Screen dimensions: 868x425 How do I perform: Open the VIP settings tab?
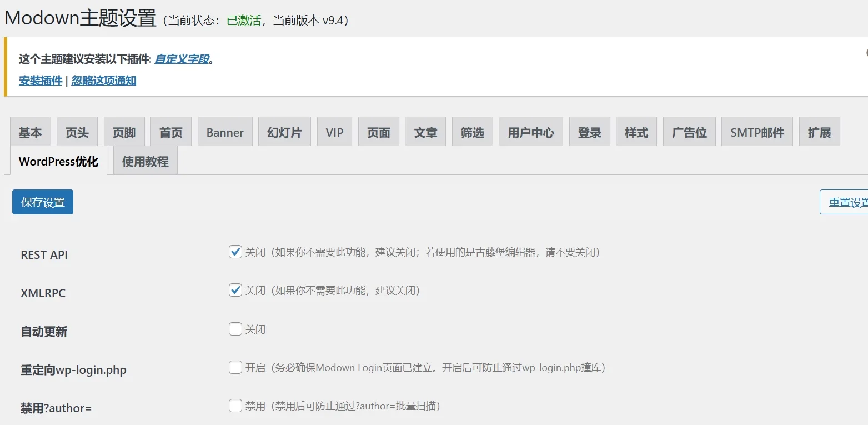(334, 132)
